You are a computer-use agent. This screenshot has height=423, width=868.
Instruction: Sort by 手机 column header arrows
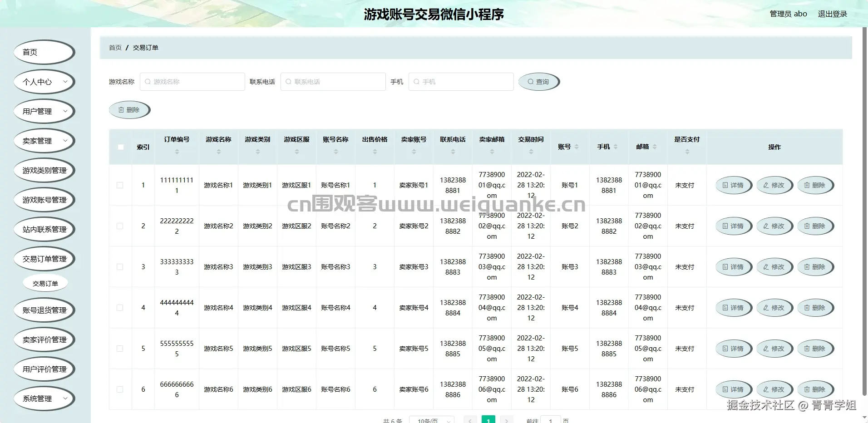(616, 147)
